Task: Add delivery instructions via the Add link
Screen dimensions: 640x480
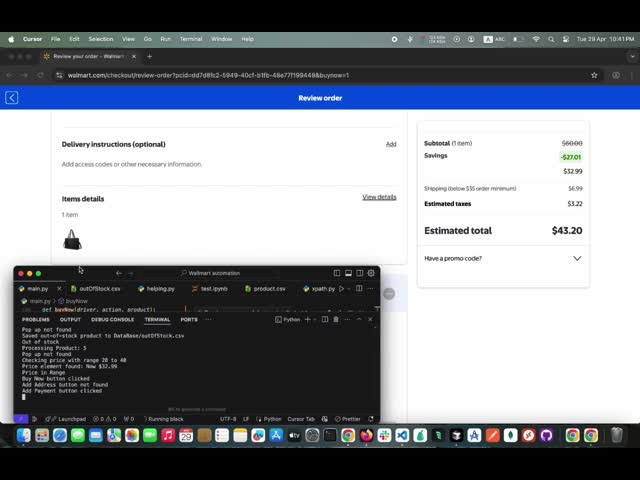Action: point(391,144)
